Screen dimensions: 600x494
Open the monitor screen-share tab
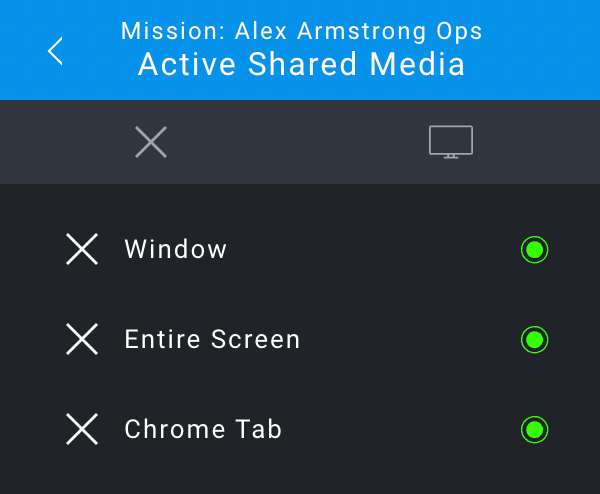pyautogui.click(x=451, y=142)
